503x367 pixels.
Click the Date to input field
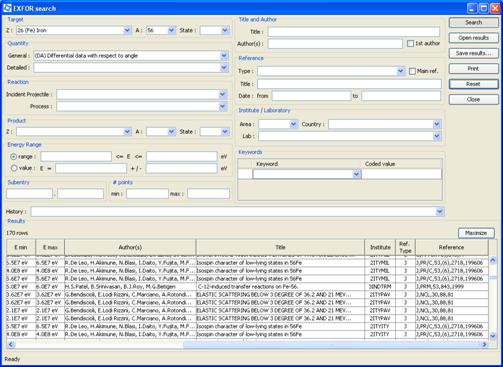point(401,96)
